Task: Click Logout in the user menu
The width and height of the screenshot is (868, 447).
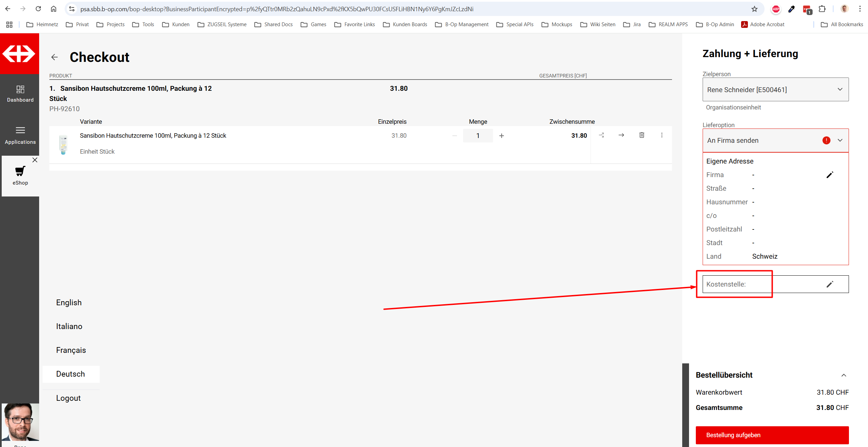Action: click(68, 398)
